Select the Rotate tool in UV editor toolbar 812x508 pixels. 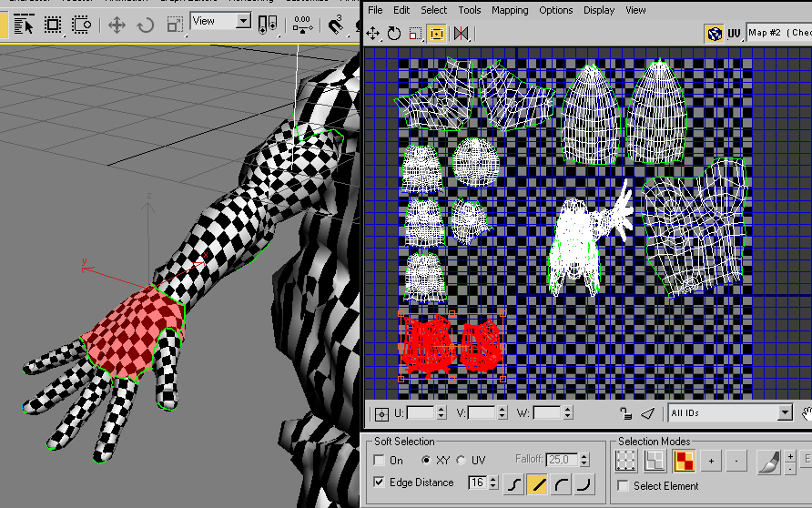pyautogui.click(x=394, y=34)
